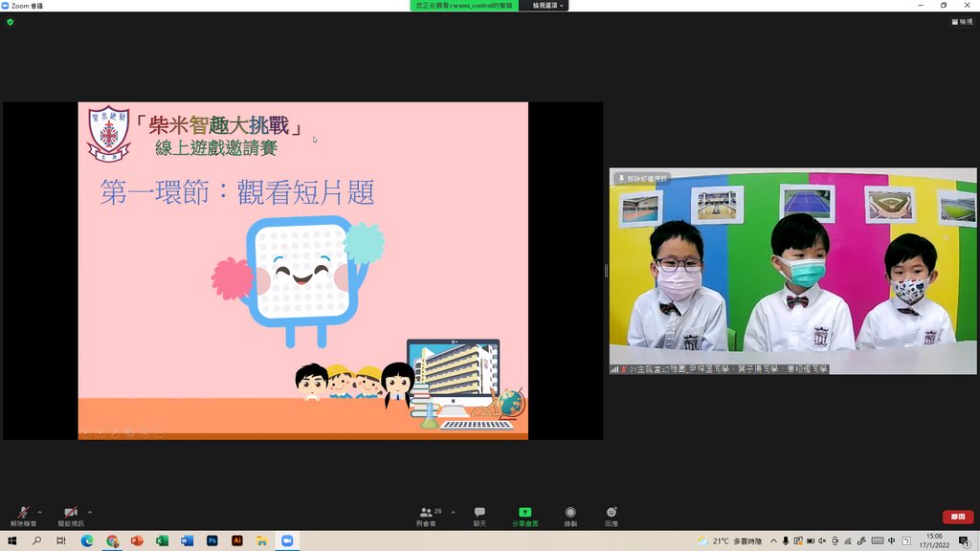Turn on the camera video
Image resolution: width=980 pixels, height=551 pixels.
tap(70, 514)
